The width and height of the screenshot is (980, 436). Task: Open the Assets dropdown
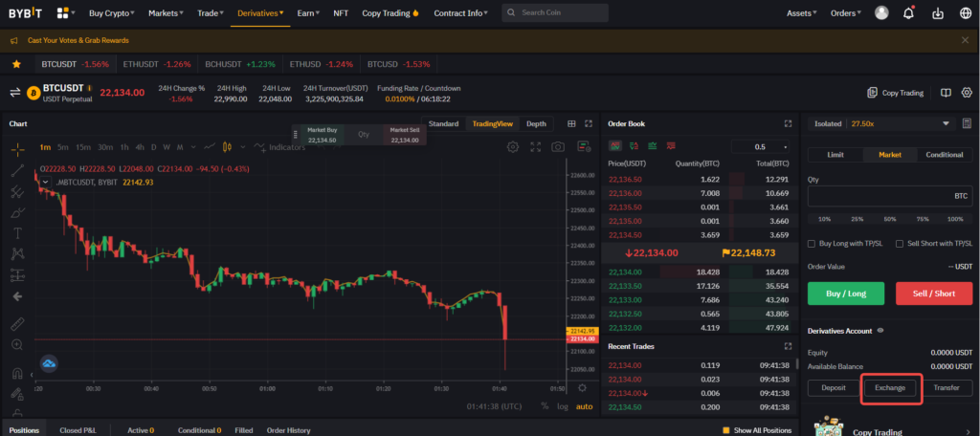click(x=802, y=13)
